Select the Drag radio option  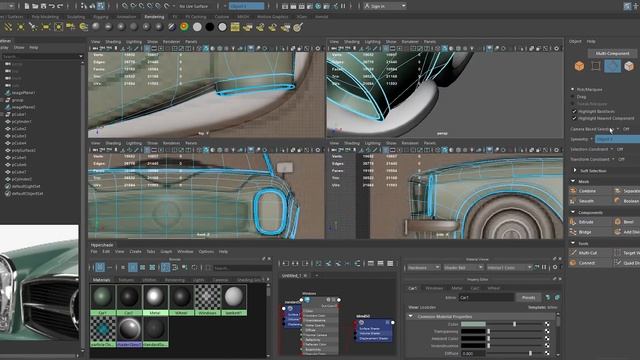pos(572,97)
